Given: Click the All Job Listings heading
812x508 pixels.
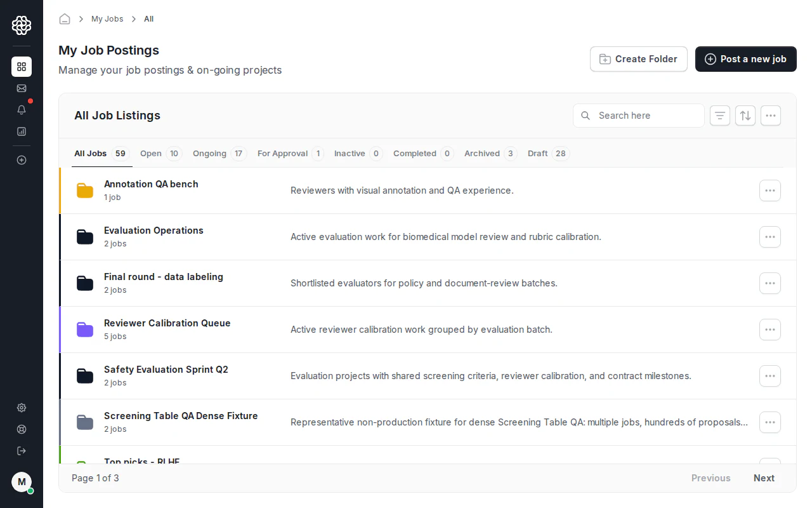Looking at the screenshot, I should click(x=117, y=116).
